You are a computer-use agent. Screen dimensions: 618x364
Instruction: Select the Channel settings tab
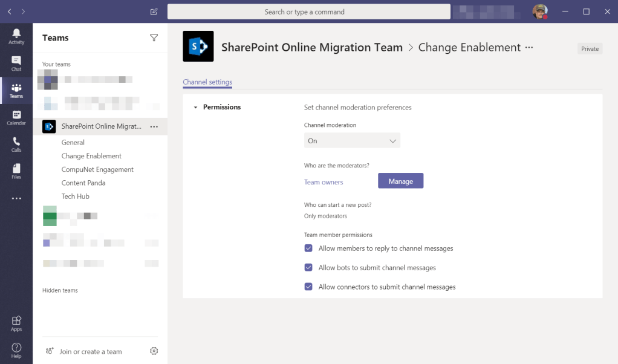pyautogui.click(x=207, y=82)
